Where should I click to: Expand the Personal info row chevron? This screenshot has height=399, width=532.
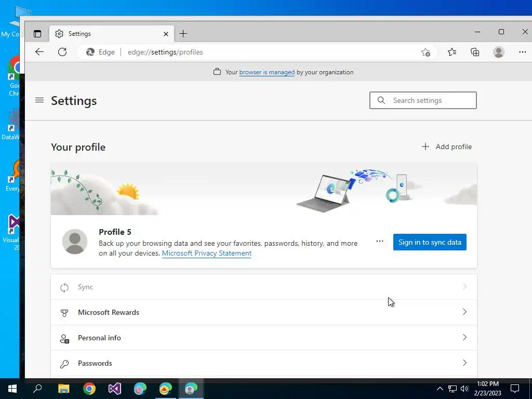[x=465, y=337]
